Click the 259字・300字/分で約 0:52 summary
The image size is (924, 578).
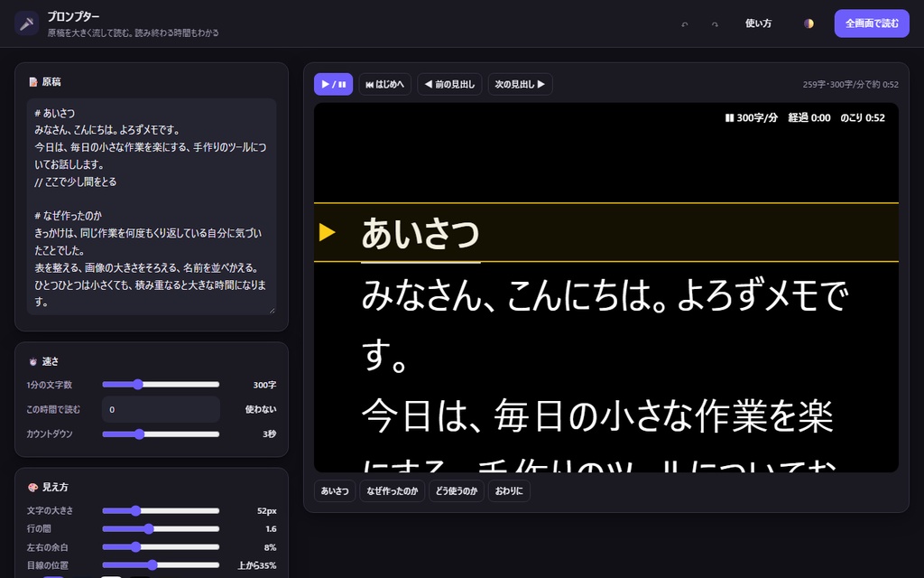850,84
